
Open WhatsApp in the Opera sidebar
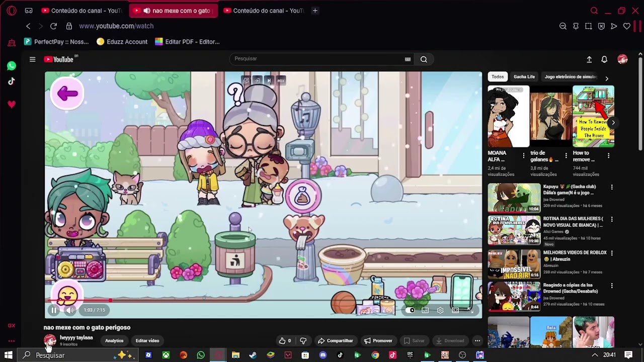[12, 66]
